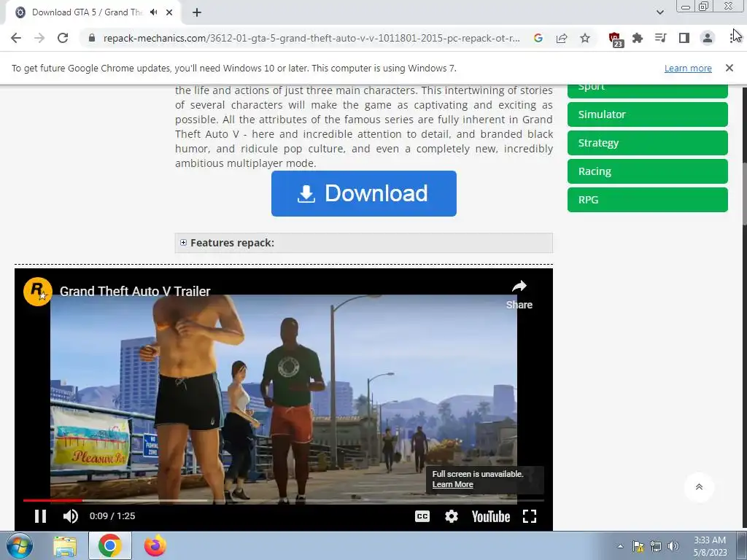
Task: Mute the video with the speaker icon
Action: click(x=71, y=516)
